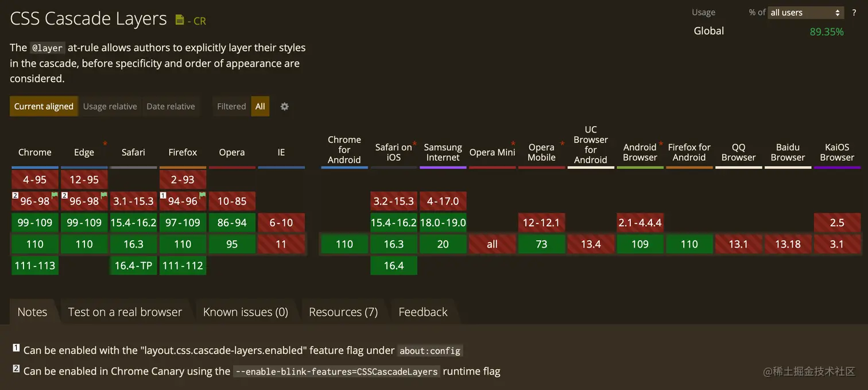The image size is (868, 390).
Task: Click the Opera Mini column header
Action: point(492,152)
